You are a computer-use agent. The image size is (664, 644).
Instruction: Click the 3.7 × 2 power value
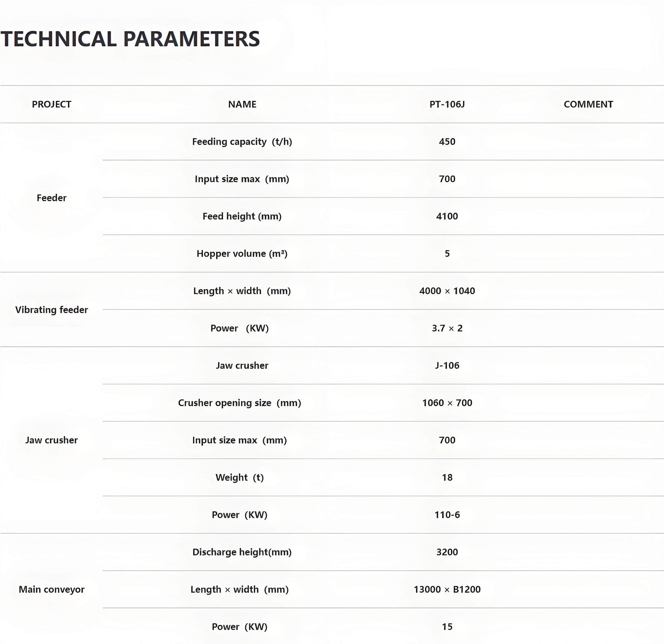pyautogui.click(x=447, y=328)
